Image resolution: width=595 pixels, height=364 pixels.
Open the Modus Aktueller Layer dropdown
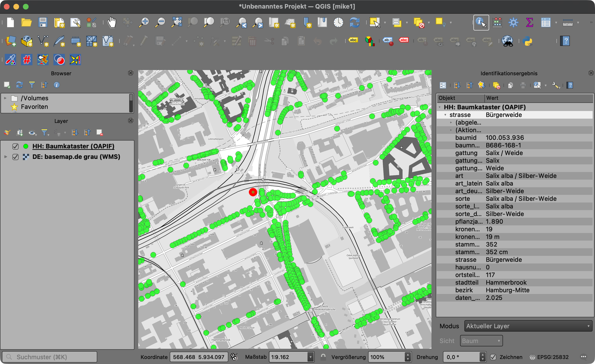[528, 326]
